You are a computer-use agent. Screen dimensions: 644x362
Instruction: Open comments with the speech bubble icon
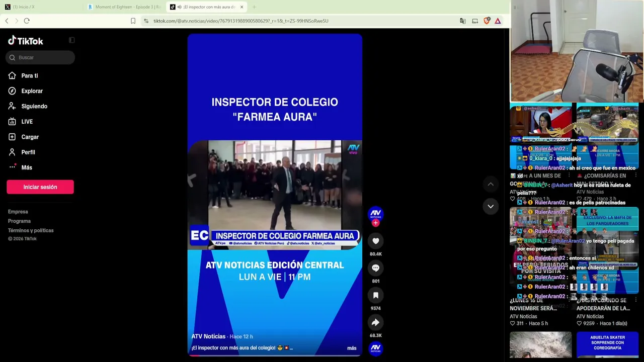[375, 268]
